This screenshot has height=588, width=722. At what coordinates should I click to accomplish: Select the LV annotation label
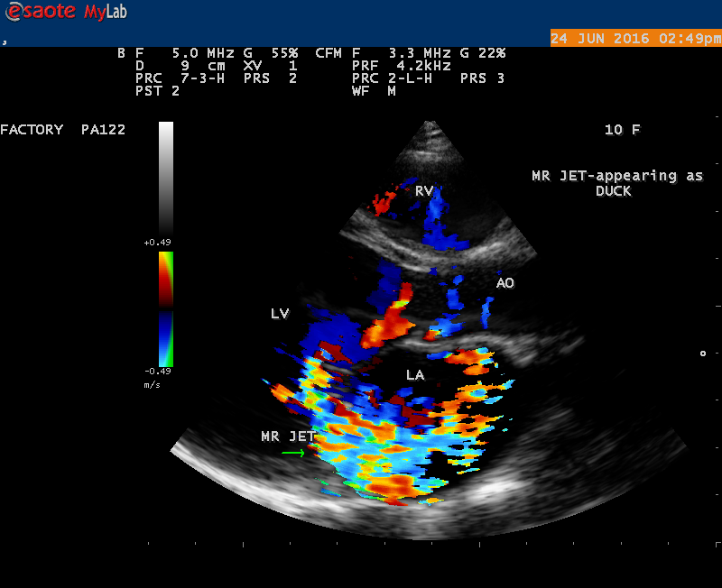pyautogui.click(x=280, y=314)
